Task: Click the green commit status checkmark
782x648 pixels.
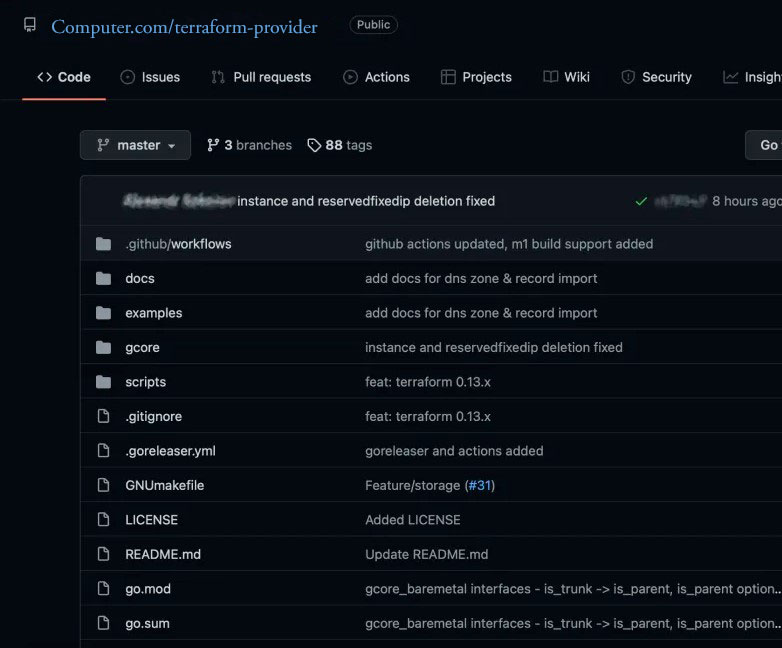Action: (x=641, y=201)
